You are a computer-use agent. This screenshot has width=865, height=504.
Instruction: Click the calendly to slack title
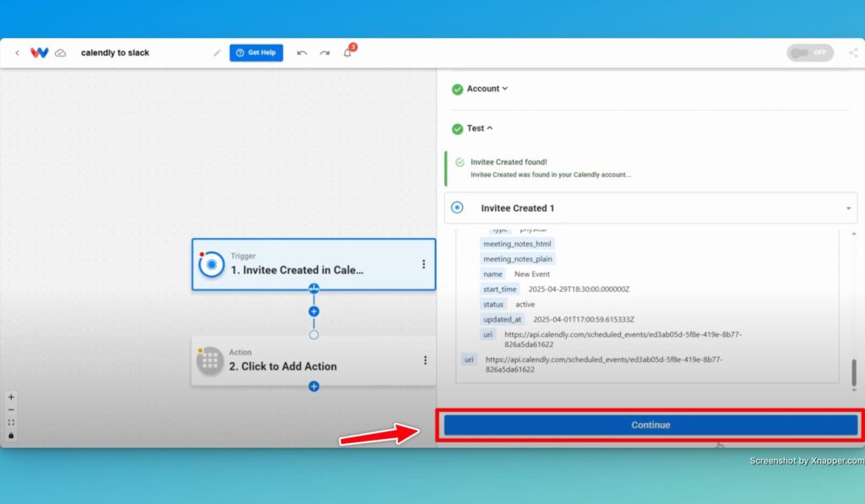[115, 53]
